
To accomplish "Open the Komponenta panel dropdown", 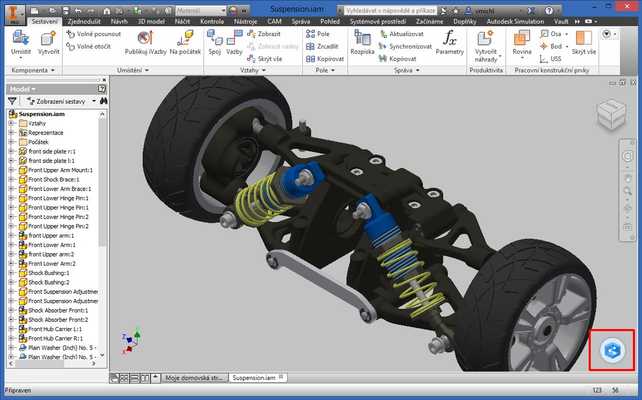I will (x=33, y=70).
